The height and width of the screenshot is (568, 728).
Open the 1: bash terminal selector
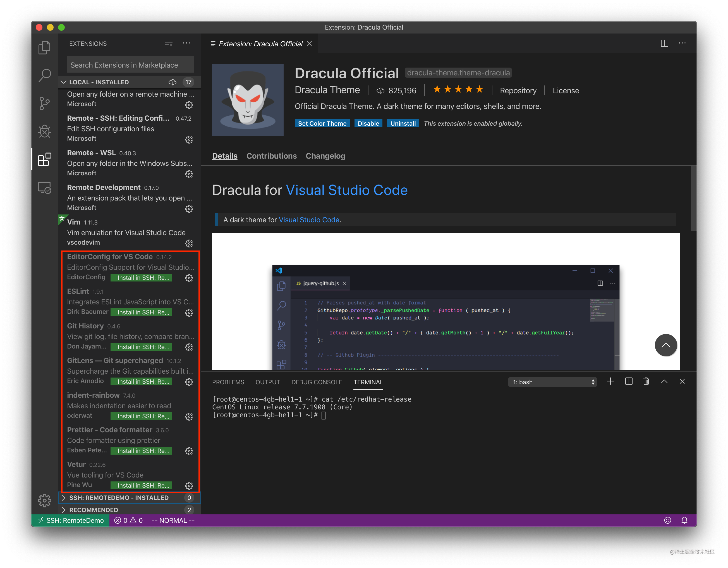(552, 382)
